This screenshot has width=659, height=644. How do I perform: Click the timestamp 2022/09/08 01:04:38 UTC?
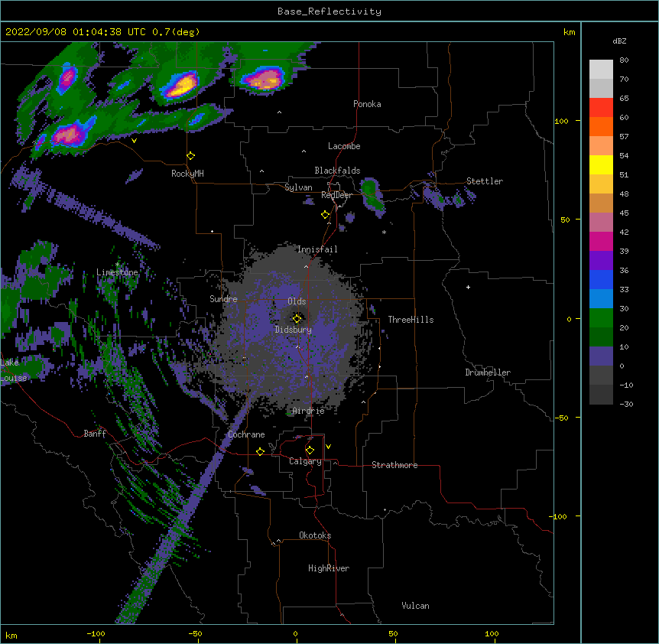(76, 32)
